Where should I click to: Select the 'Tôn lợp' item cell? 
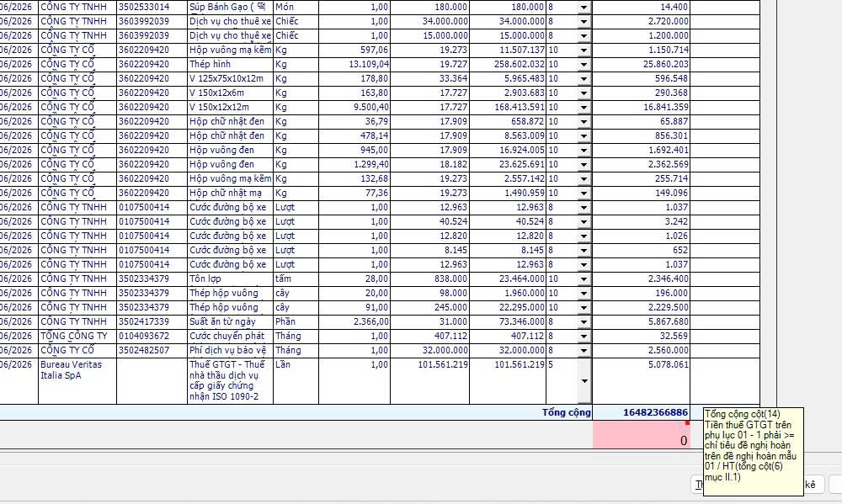pyautogui.click(x=230, y=279)
